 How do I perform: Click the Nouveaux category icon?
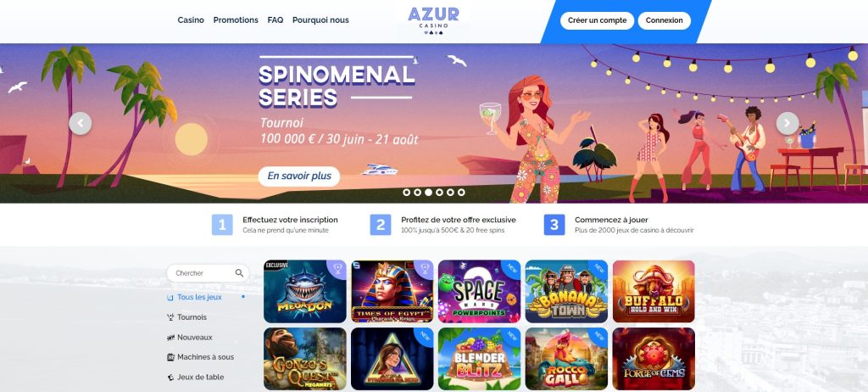[170, 337]
